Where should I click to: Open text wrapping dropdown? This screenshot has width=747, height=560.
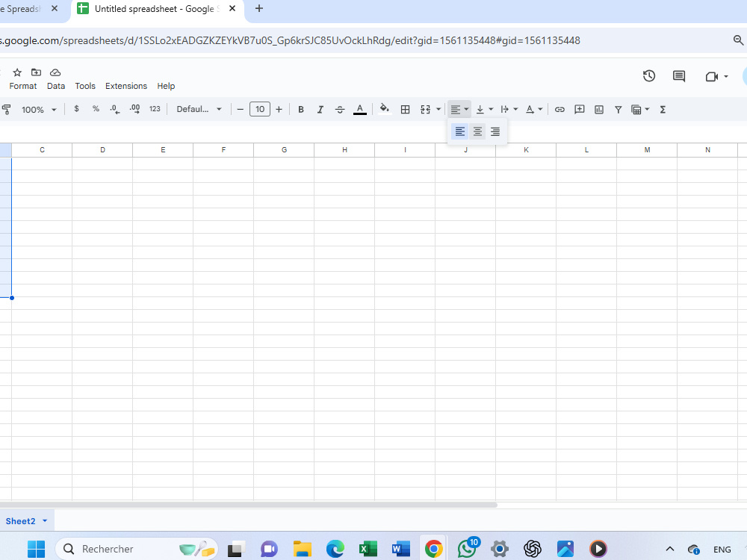509,110
